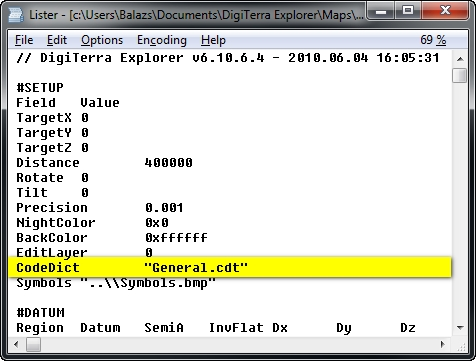Click the "Tilt" field name
The width and height of the screenshot is (476, 361).
tap(32, 193)
